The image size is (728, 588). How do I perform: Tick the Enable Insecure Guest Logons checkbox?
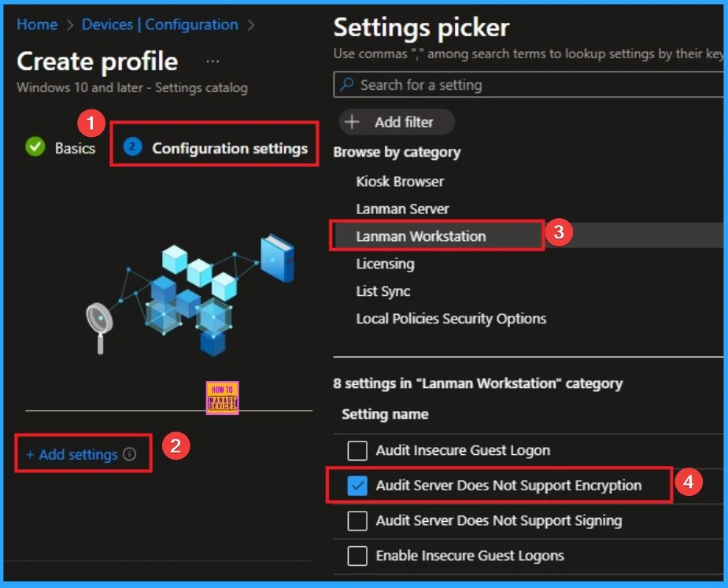coord(357,556)
